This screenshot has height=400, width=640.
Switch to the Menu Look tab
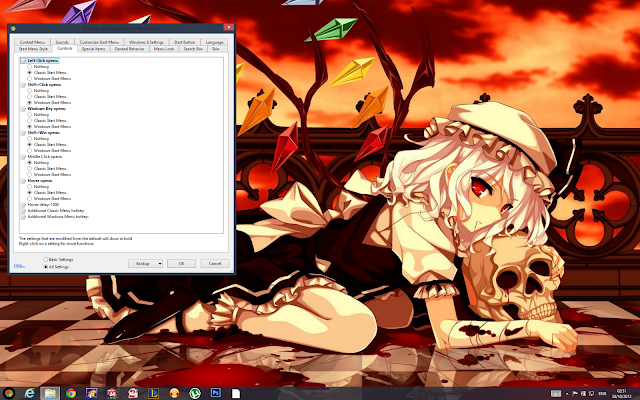click(x=164, y=49)
